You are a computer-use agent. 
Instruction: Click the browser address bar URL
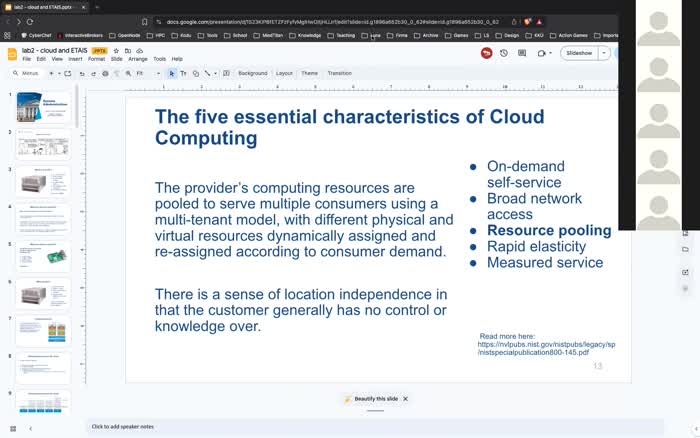[333, 21]
